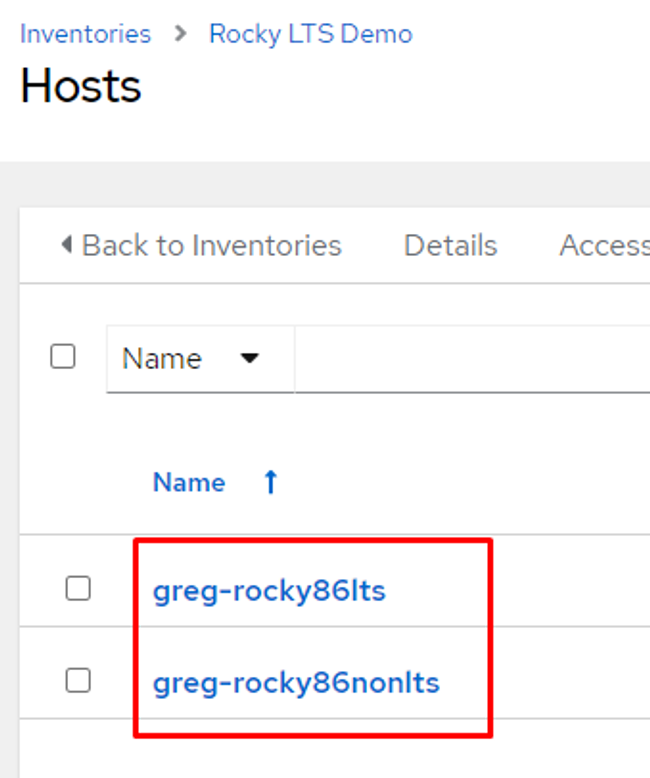Tick the select-all hosts checkbox

(63, 356)
